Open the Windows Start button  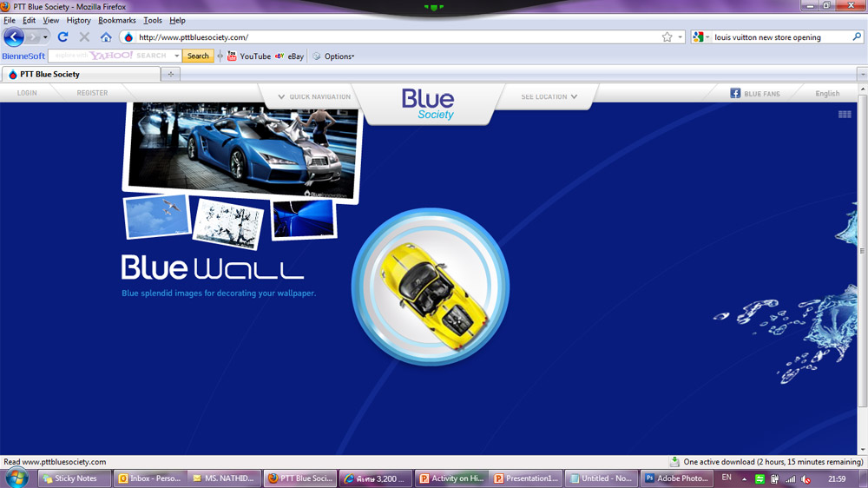coord(16,478)
